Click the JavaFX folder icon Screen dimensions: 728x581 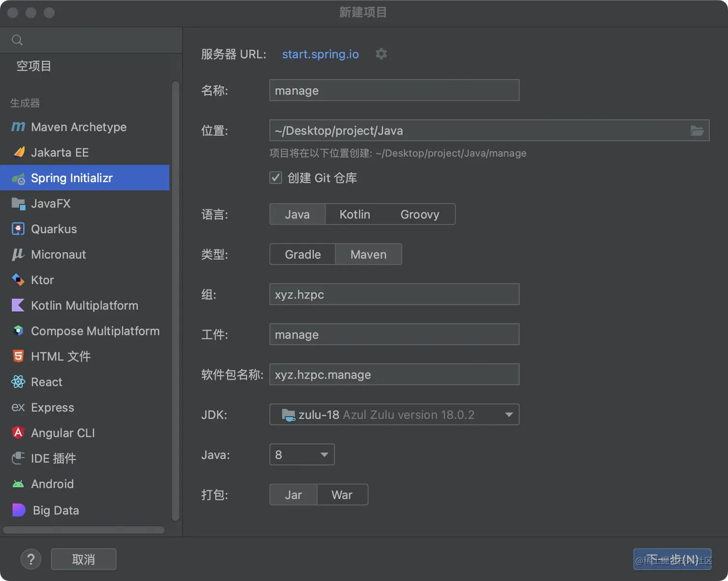click(x=18, y=204)
